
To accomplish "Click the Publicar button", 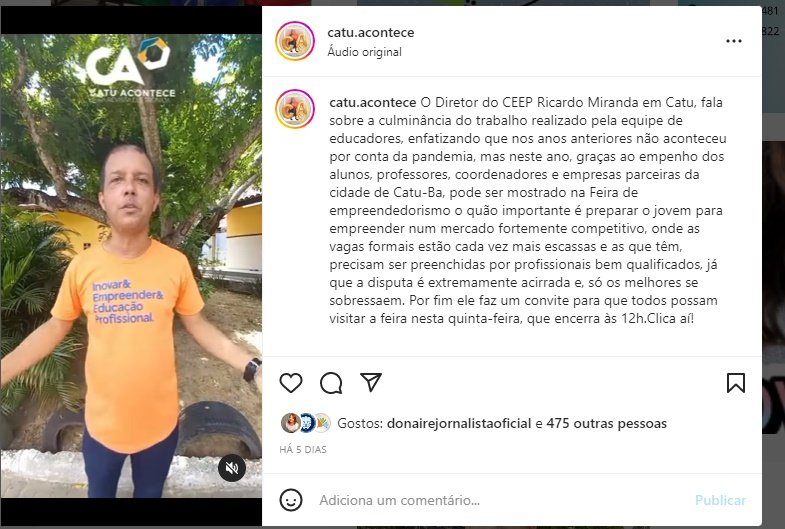I will coord(720,500).
